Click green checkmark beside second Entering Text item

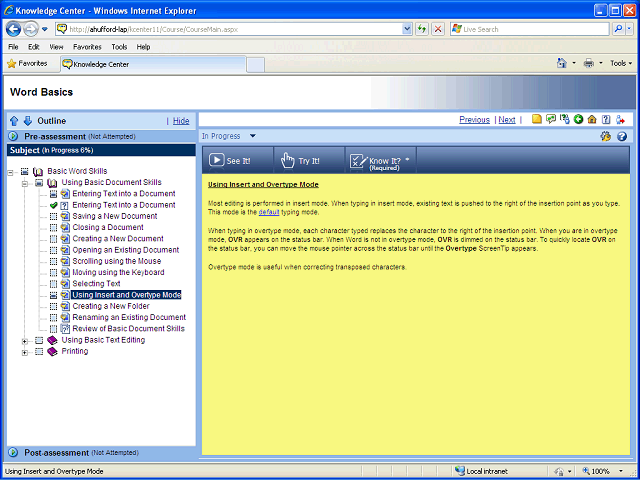tap(53, 205)
